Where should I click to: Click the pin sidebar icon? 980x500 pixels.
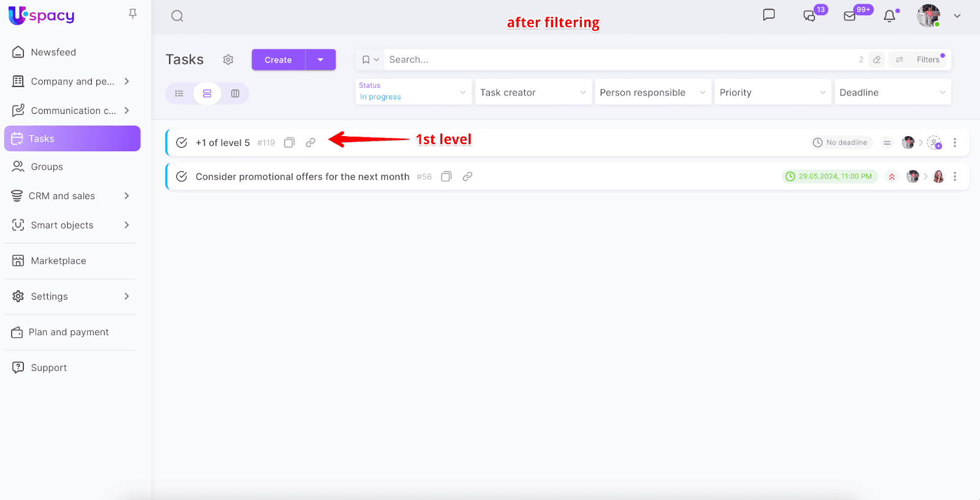tap(132, 13)
